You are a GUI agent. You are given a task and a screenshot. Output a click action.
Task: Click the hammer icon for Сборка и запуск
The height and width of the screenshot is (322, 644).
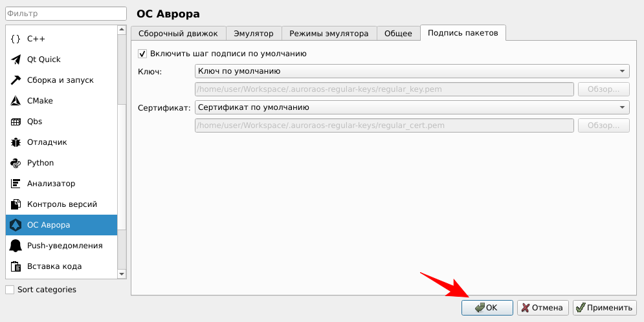[x=16, y=80]
